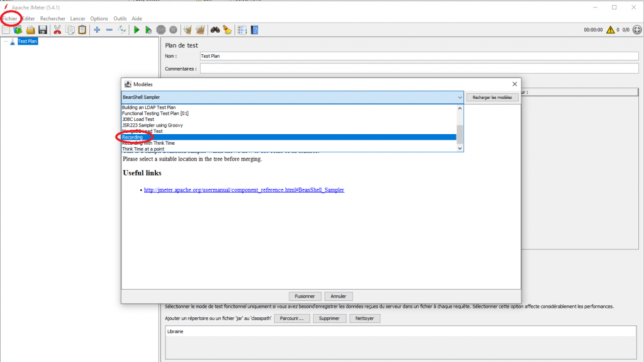Click the Templates icon in the toolbar
Image resolution: width=644 pixels, height=362 pixels.
(18, 30)
